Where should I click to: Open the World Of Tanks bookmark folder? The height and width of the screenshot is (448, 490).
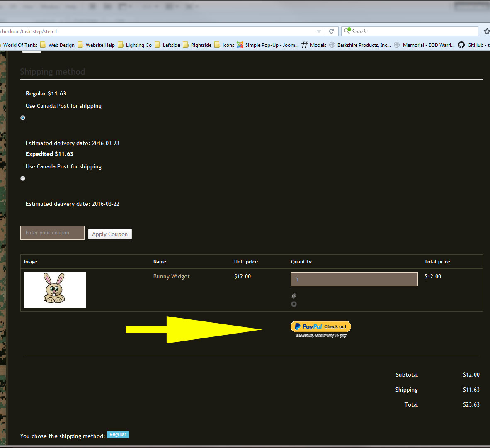pyautogui.click(x=19, y=45)
